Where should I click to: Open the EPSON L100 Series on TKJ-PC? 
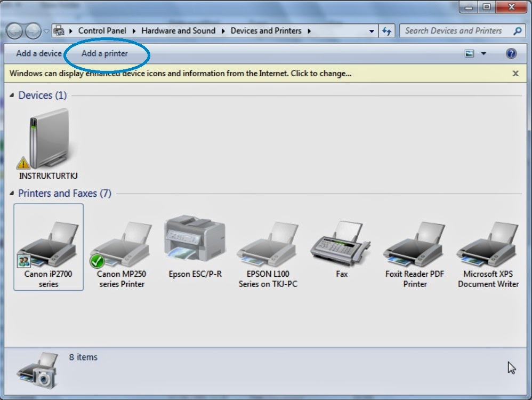[268, 245]
